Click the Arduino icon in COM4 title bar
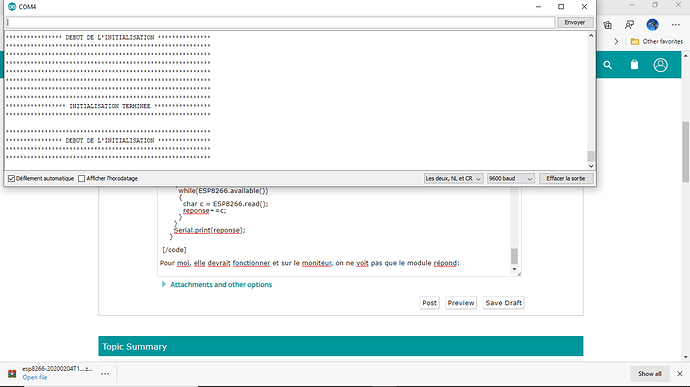The image size is (690, 387). (x=12, y=7)
